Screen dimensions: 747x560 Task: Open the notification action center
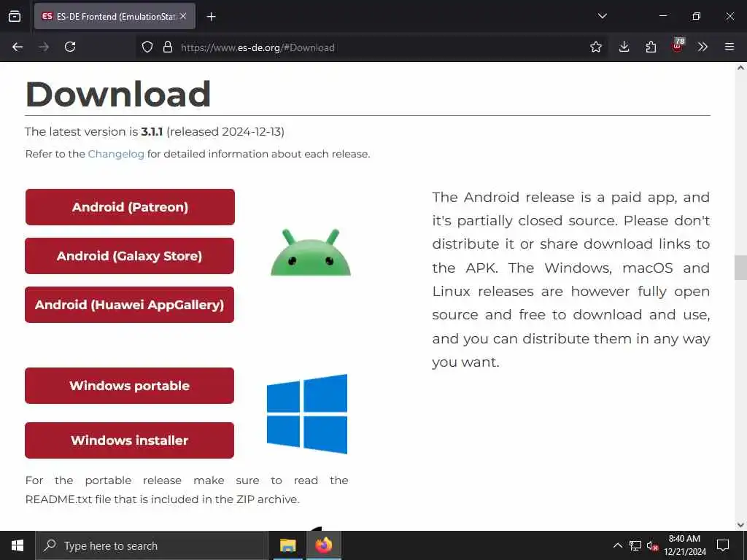(723, 545)
